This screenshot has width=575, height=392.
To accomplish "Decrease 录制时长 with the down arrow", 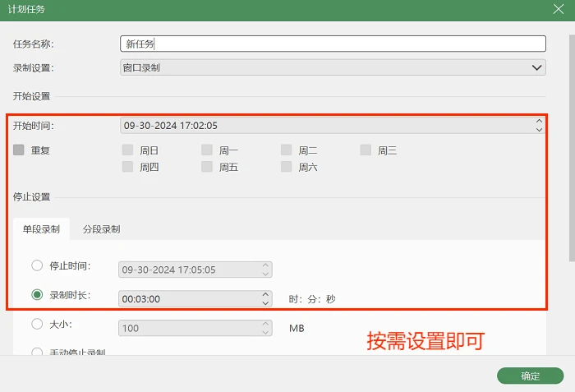I will click(x=265, y=303).
